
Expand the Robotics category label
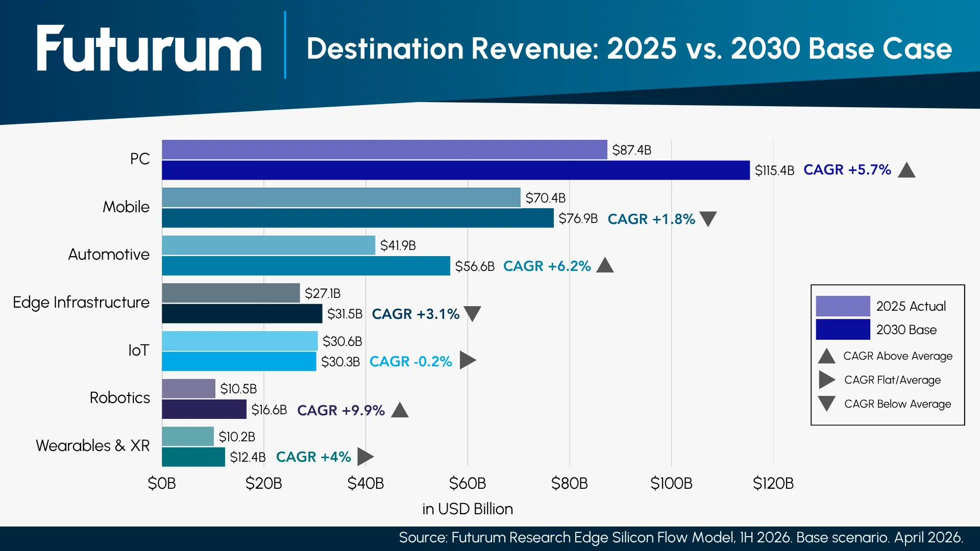click(x=120, y=398)
